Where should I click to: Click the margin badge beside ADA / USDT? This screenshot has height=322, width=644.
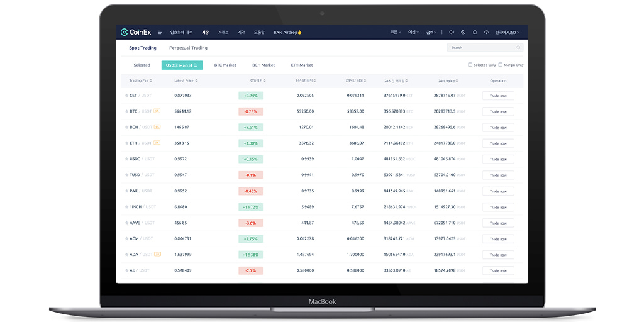pos(157,254)
